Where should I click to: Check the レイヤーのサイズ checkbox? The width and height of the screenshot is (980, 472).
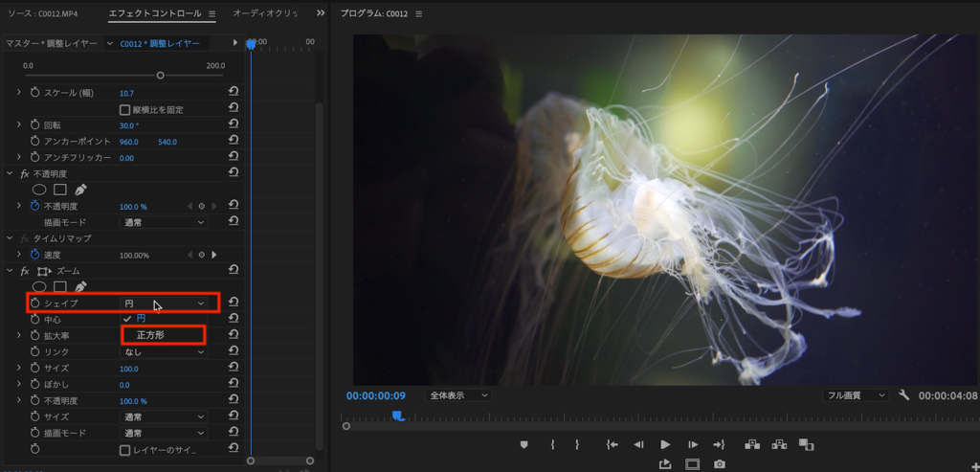tap(124, 450)
